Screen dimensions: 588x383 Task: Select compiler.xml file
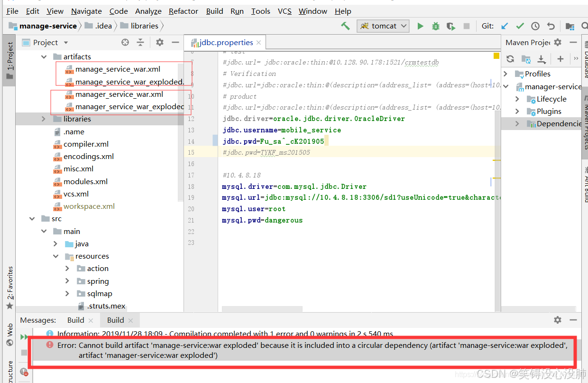click(x=86, y=144)
